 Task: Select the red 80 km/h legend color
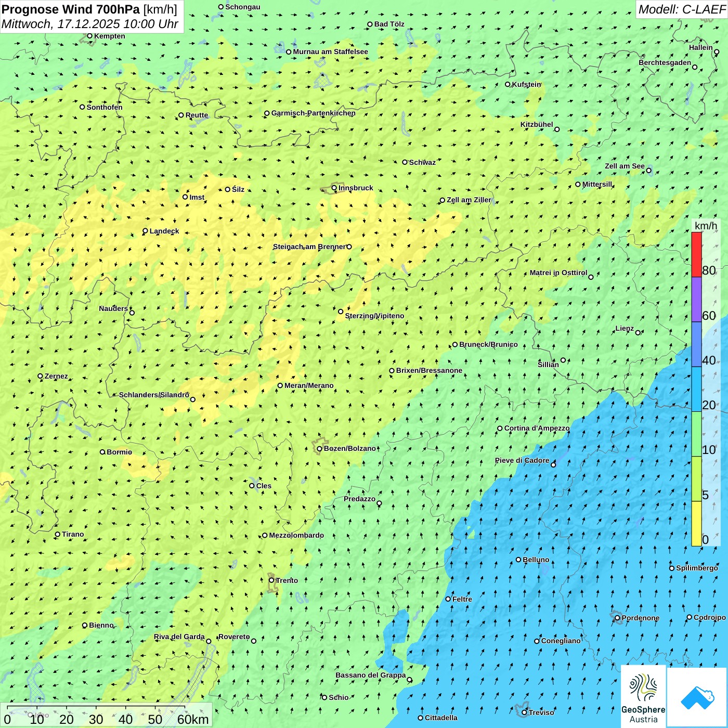(x=696, y=254)
